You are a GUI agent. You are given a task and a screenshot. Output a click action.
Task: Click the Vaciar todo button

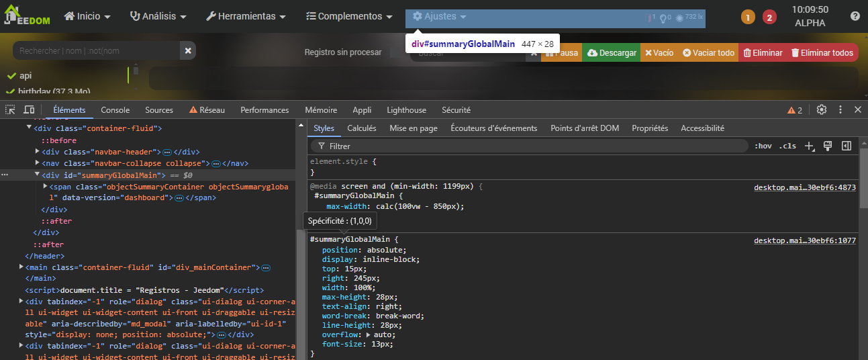click(x=708, y=52)
